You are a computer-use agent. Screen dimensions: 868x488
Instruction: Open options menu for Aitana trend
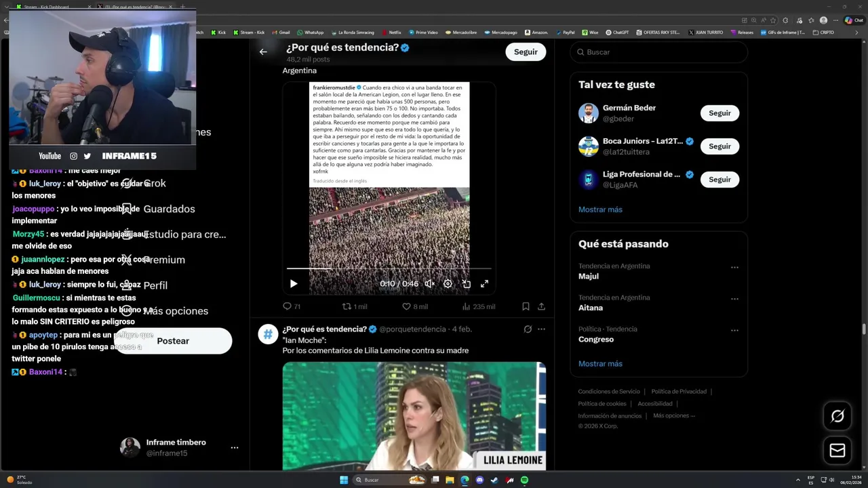point(734,299)
